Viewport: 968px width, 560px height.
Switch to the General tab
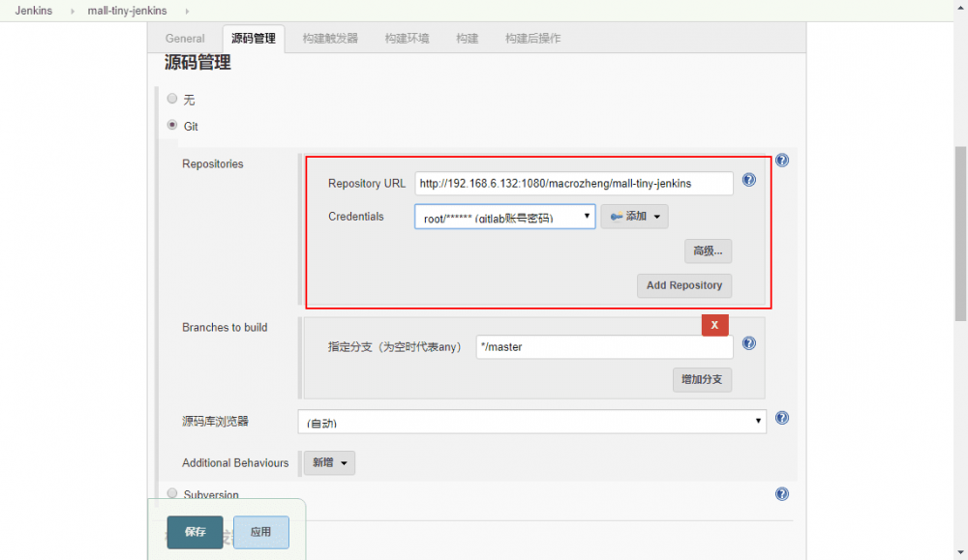tap(184, 38)
